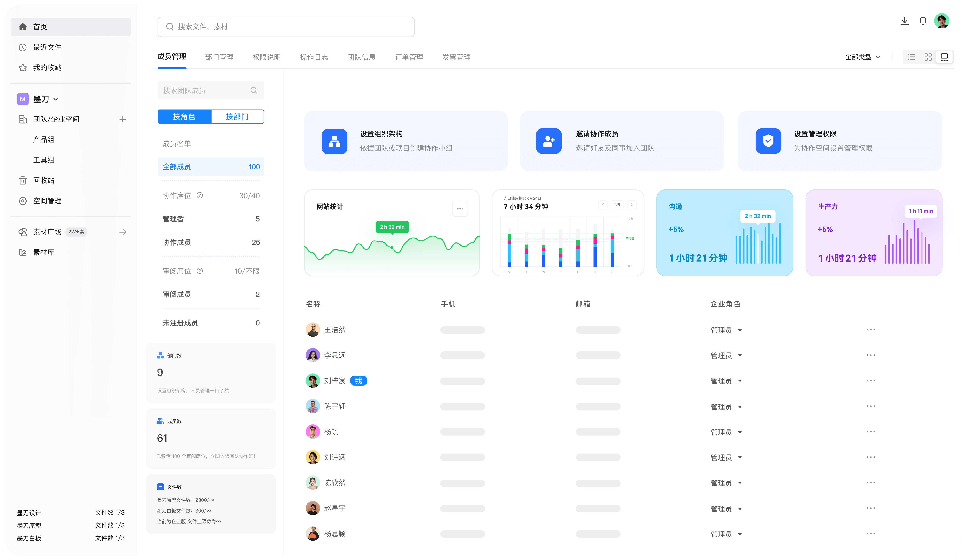Click the 设置组织架构 card icon

[x=334, y=141]
